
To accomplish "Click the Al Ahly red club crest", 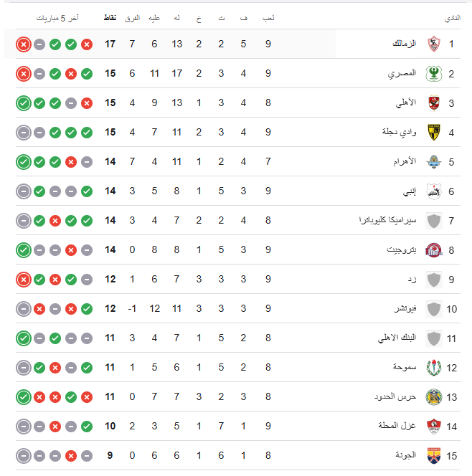I will [433, 103].
